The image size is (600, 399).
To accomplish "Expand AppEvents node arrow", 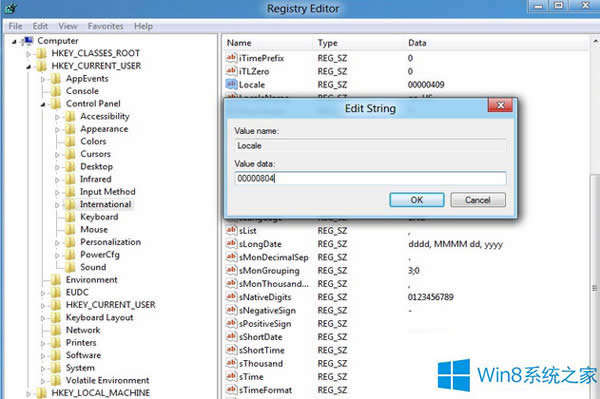I will coord(43,79).
